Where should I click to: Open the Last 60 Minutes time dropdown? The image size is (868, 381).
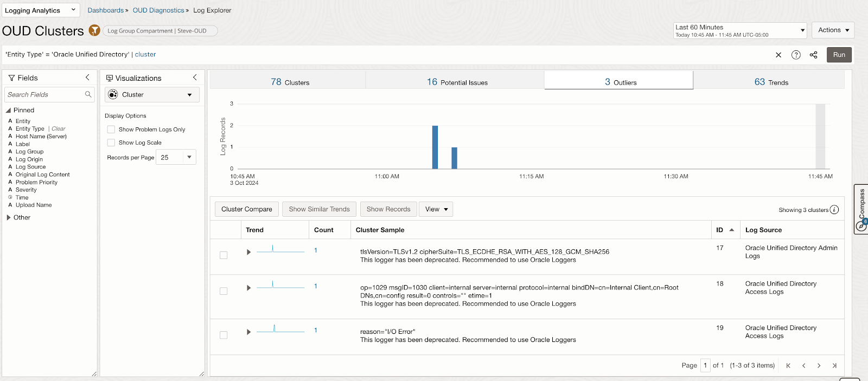click(x=740, y=30)
